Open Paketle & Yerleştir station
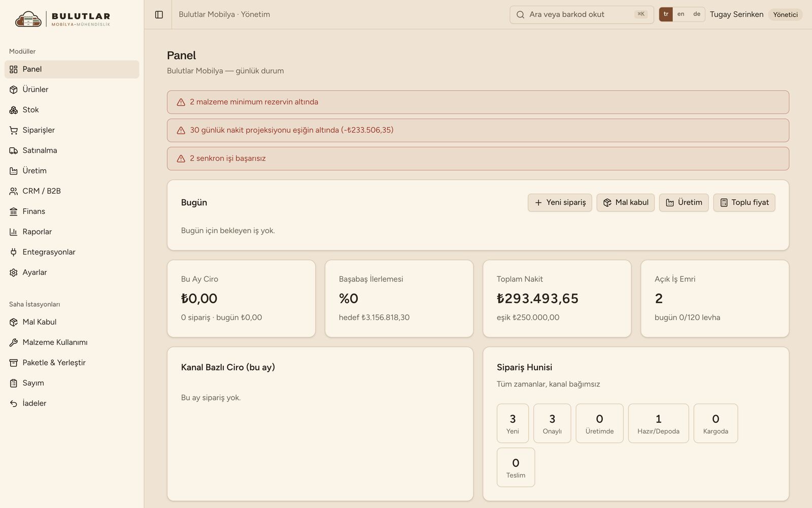 pos(72,363)
